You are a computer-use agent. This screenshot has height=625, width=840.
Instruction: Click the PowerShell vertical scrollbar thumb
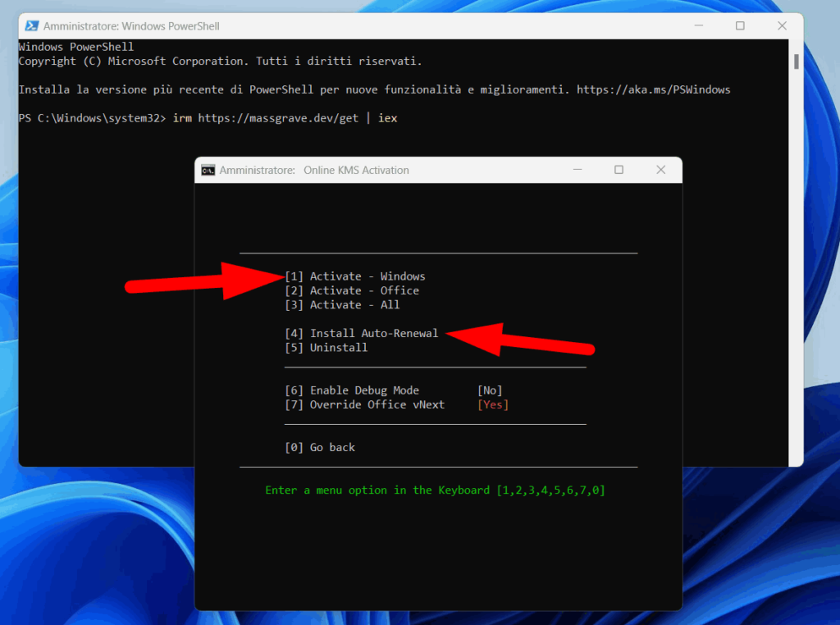(797, 62)
